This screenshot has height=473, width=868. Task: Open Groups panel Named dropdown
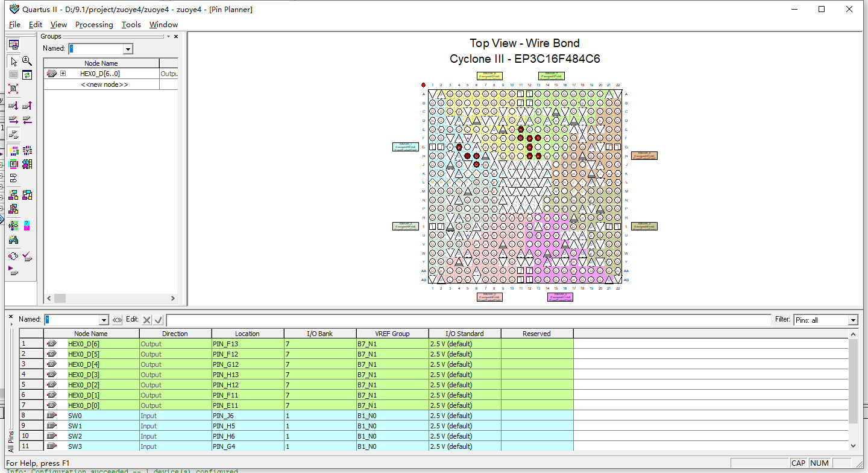tap(128, 49)
